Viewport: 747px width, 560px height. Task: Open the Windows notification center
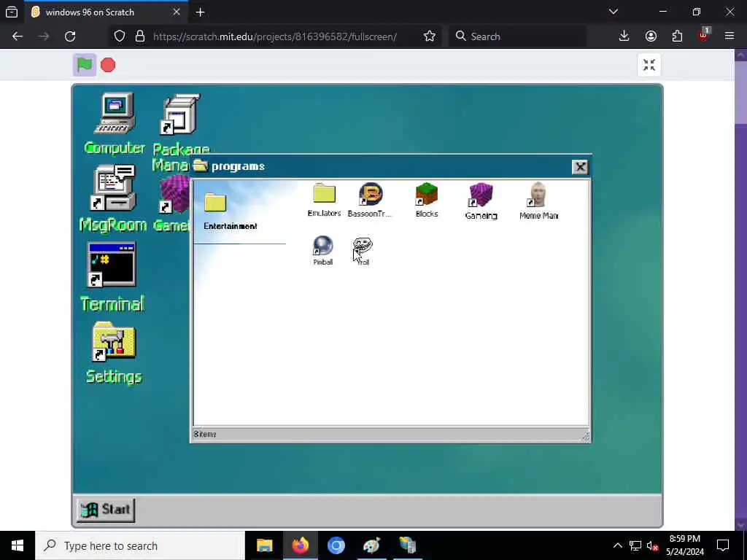click(x=723, y=545)
